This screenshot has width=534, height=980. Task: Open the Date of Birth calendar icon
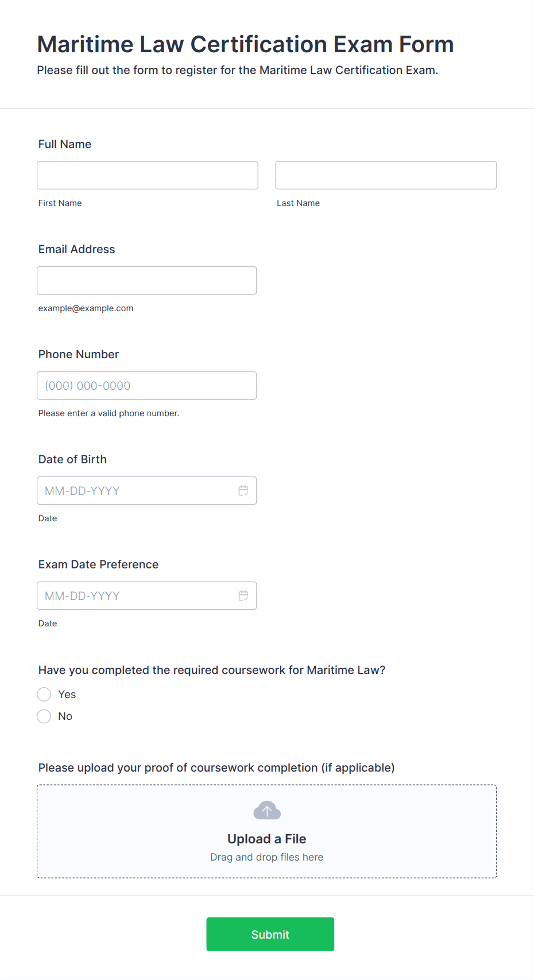243,491
